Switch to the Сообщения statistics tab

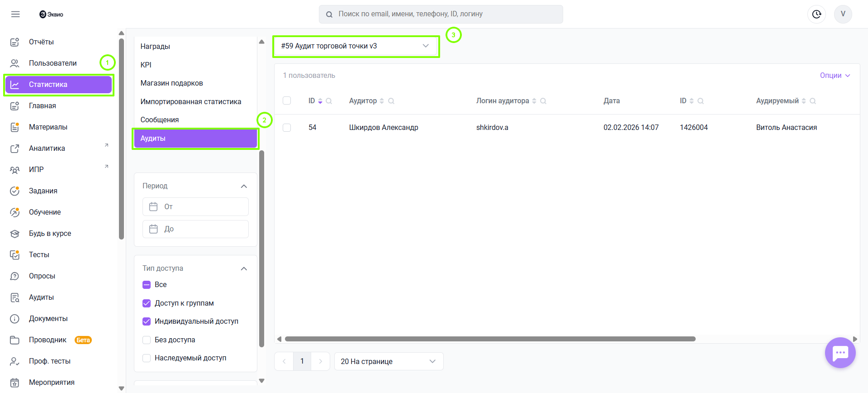[x=160, y=120]
